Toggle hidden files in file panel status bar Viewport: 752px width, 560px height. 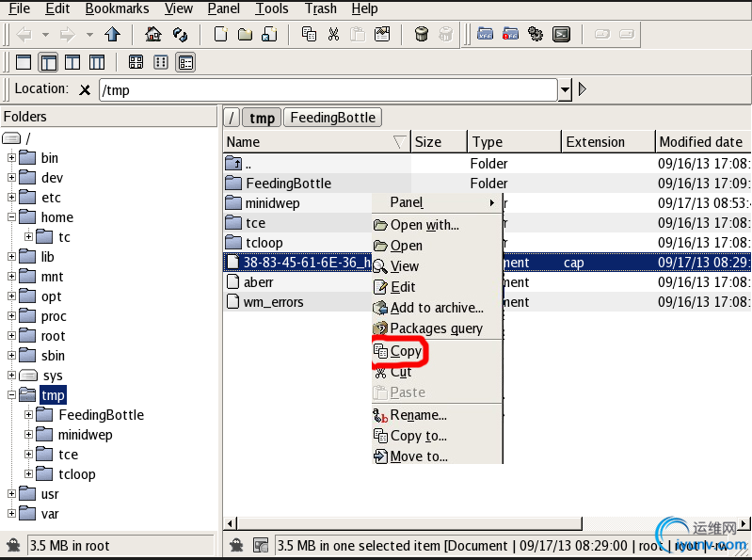(x=236, y=545)
